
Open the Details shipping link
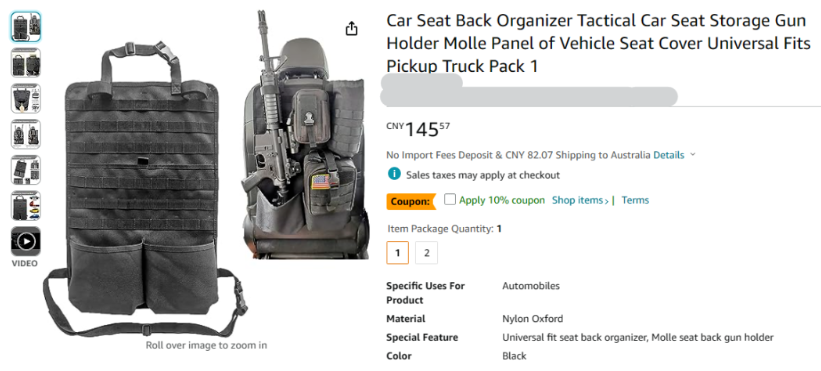[x=669, y=155]
